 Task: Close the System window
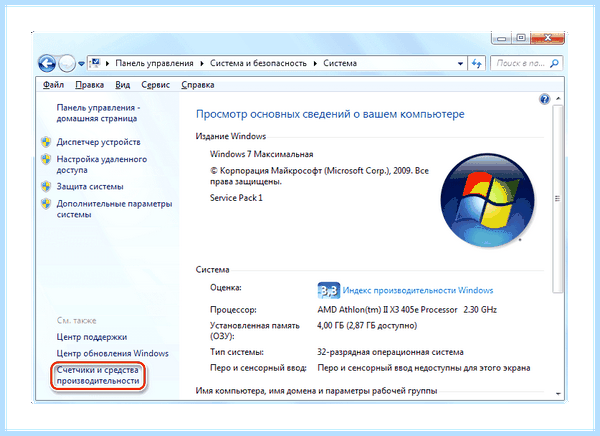pyautogui.click(x=548, y=38)
